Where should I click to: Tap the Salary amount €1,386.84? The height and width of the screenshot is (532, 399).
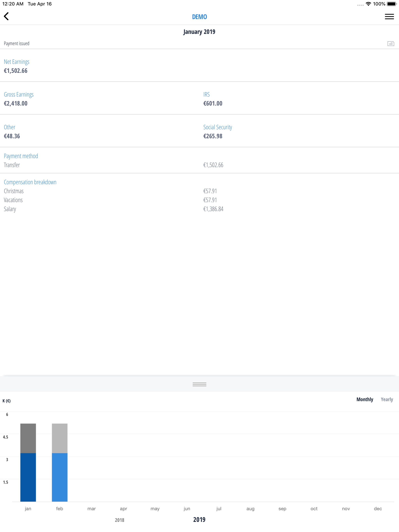[x=213, y=209]
